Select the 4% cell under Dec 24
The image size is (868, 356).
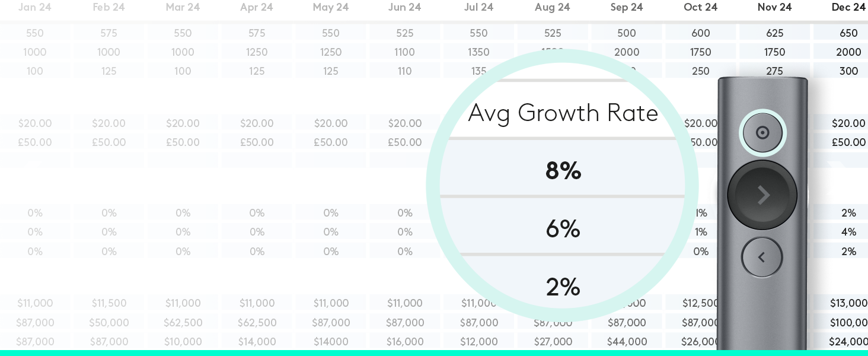coord(848,232)
